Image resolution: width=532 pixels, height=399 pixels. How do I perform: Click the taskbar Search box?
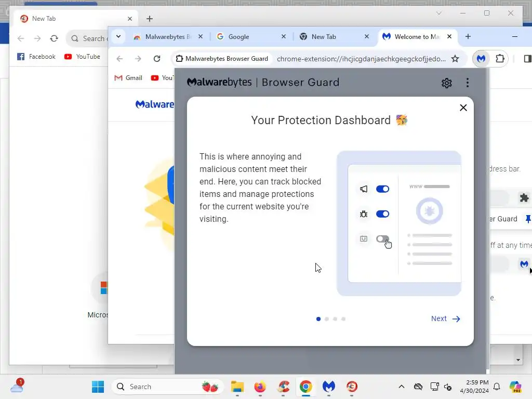click(x=167, y=387)
